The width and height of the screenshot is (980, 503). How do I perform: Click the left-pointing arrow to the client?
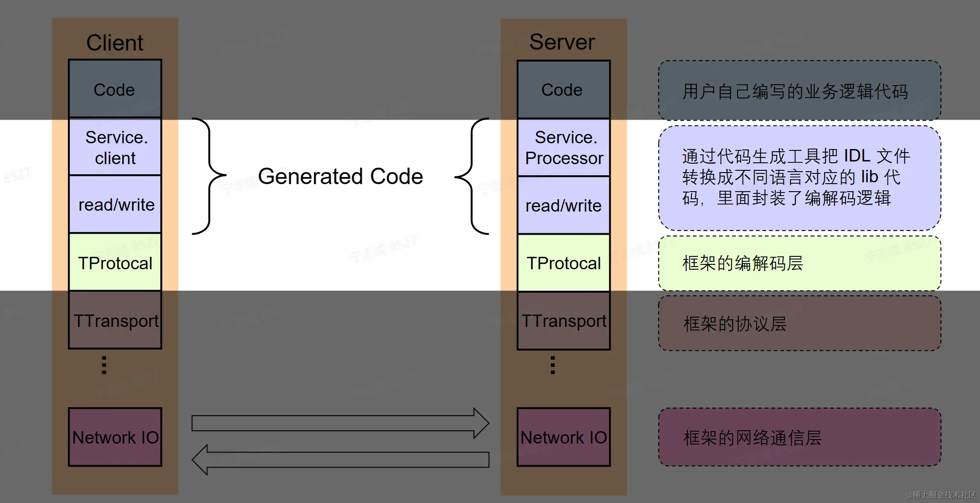pyautogui.click(x=340, y=460)
